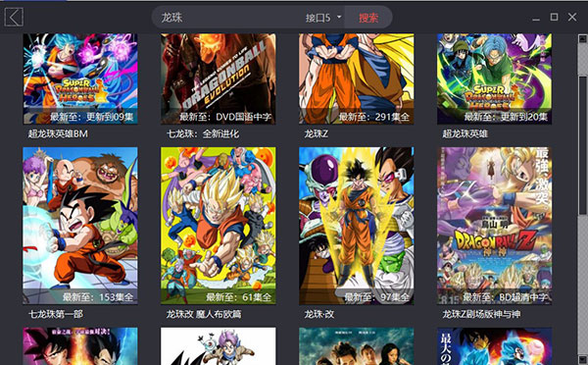This screenshot has height=365, width=588.
Task: Open the 龙珠·改 poster with 97集全
Action: click(357, 226)
